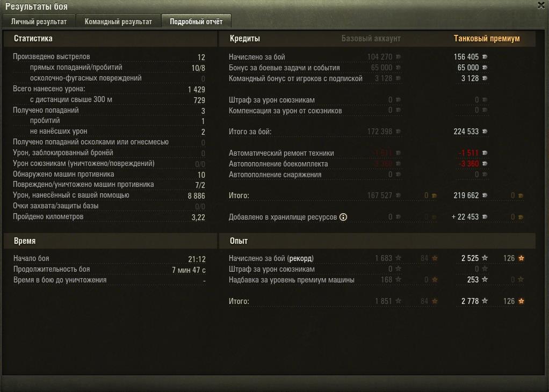Viewport: 549px width, 392px height.
Task: Click the Кредиты section header
Action: coord(245,39)
